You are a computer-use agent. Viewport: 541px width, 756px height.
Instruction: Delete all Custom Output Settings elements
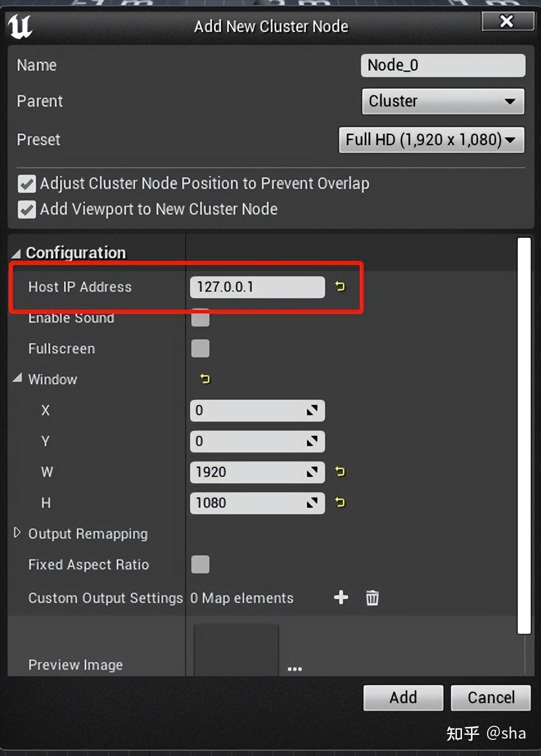372,598
